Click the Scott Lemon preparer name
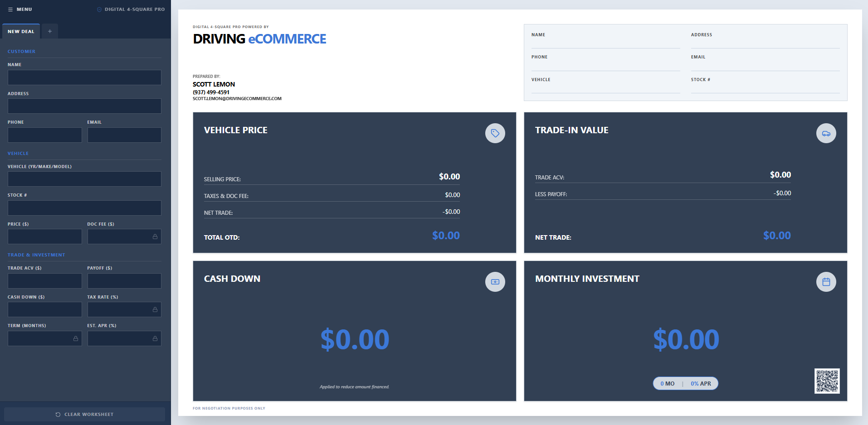 (x=214, y=84)
